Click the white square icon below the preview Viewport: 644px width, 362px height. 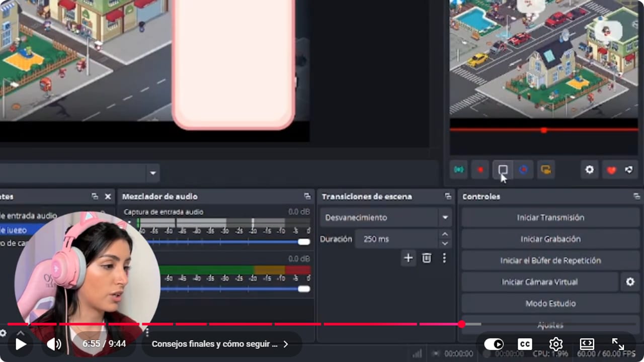pos(503,170)
